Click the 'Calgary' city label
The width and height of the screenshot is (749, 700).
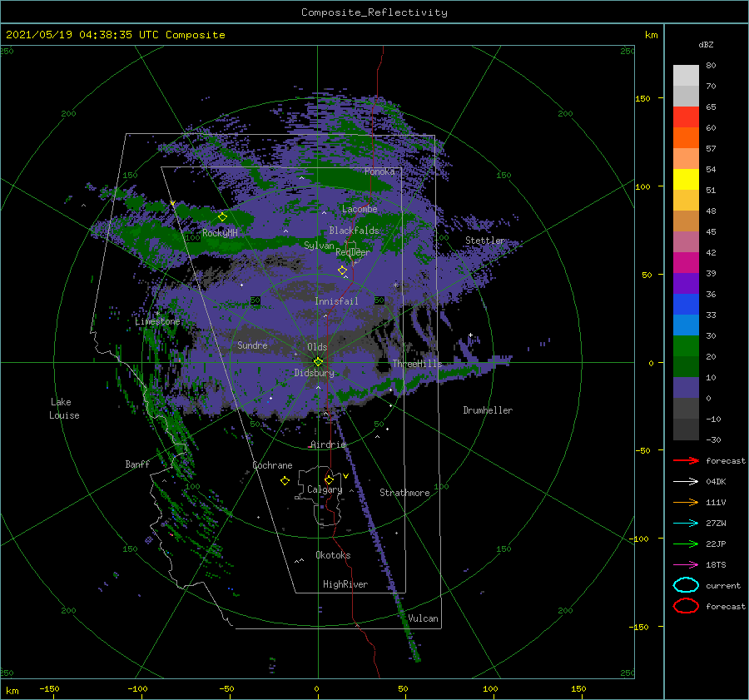(325, 489)
